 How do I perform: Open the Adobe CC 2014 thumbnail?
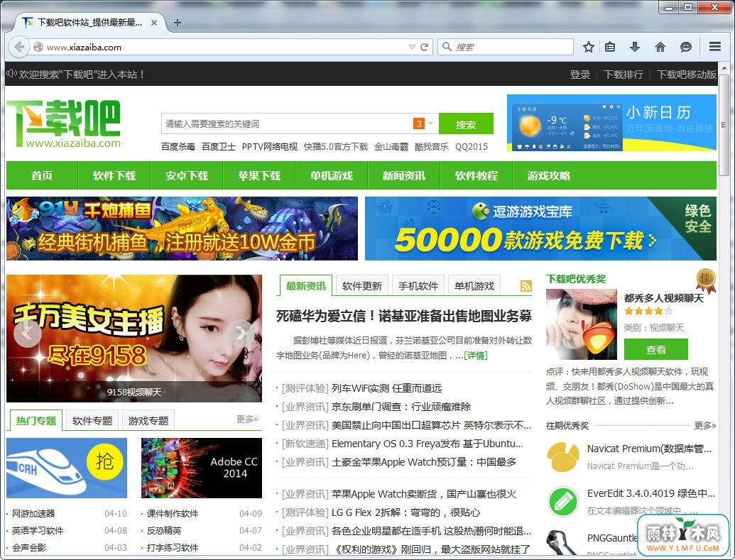pyautogui.click(x=202, y=468)
